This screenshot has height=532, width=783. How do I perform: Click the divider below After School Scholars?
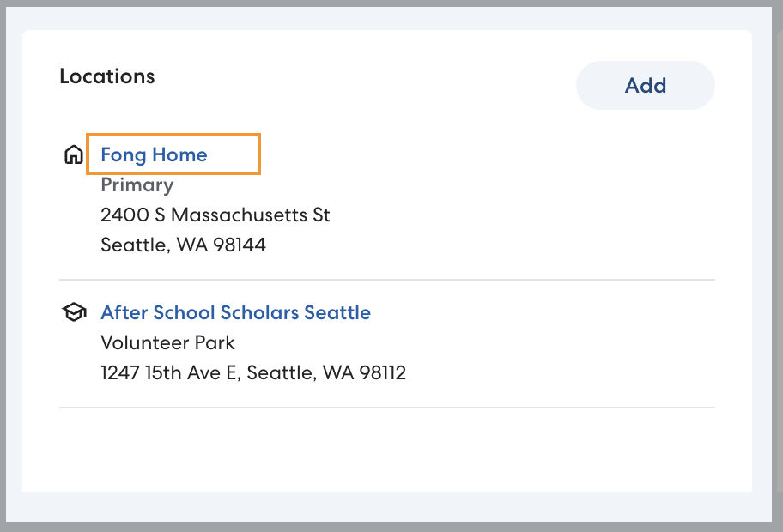[x=386, y=407]
